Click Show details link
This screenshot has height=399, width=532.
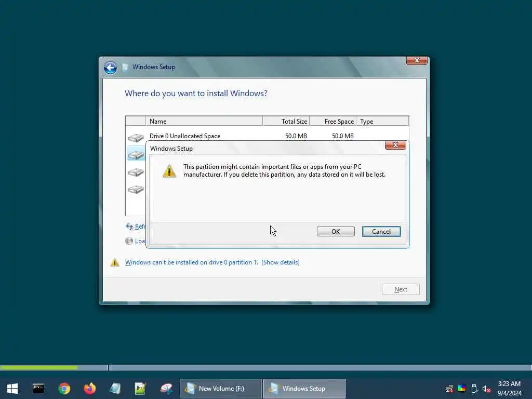[x=281, y=262]
